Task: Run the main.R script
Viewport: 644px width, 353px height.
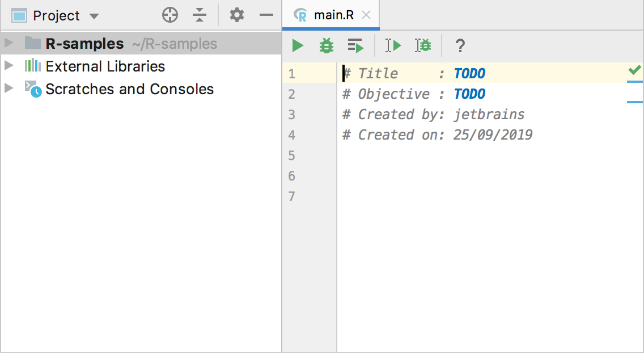Action: click(297, 45)
